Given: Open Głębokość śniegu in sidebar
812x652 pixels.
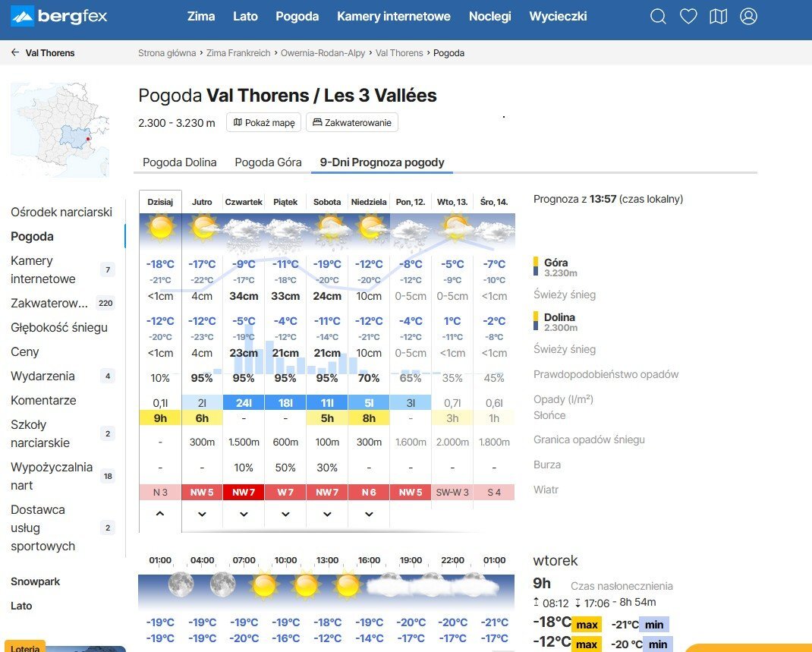Looking at the screenshot, I should click(x=59, y=328).
